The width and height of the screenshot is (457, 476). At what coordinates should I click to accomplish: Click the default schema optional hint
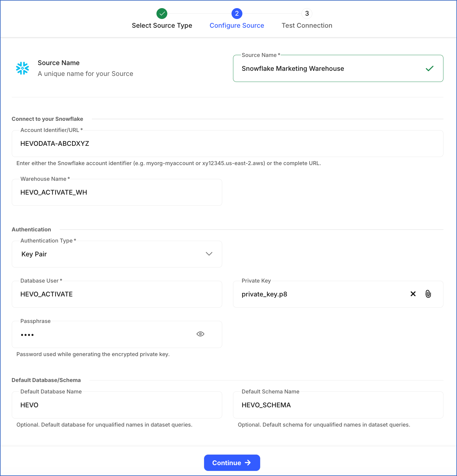tap(324, 425)
